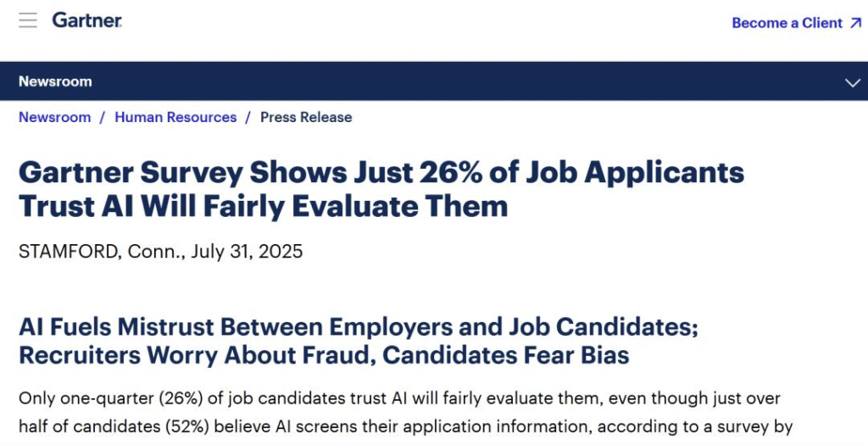This screenshot has width=868, height=445.
Task: Open the Human Resources breadcrumb link
Action: pos(175,118)
